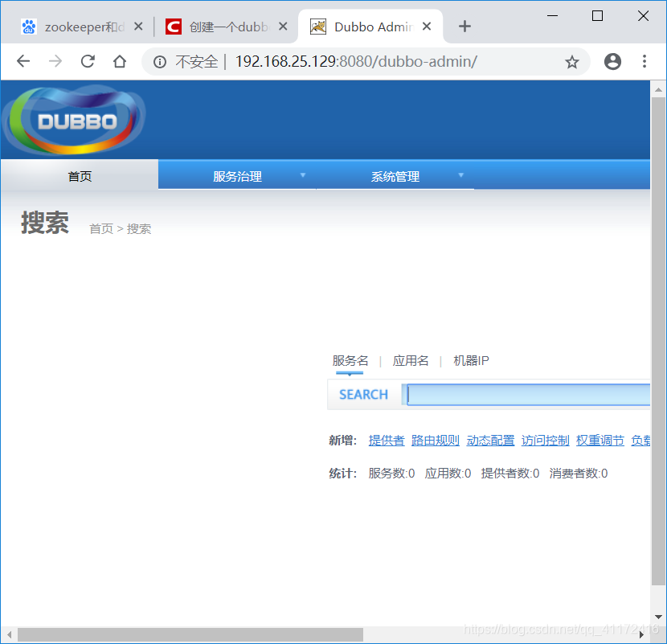The width and height of the screenshot is (667, 644).
Task: Select the 机器IP search category tab
Action: 471,360
